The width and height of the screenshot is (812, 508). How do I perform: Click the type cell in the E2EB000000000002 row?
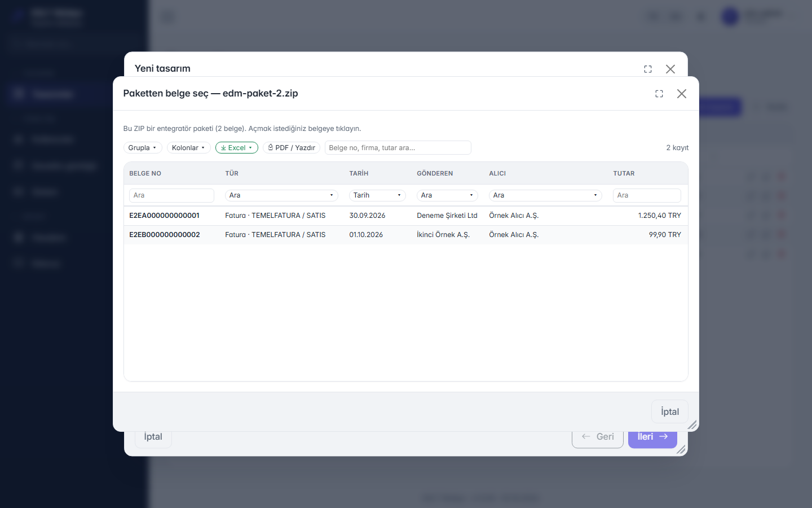coord(275,235)
